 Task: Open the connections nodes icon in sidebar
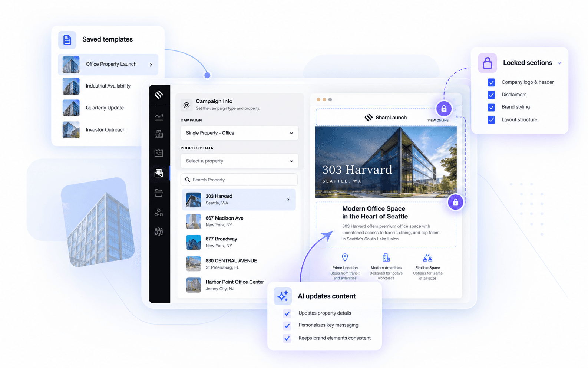pyautogui.click(x=159, y=213)
